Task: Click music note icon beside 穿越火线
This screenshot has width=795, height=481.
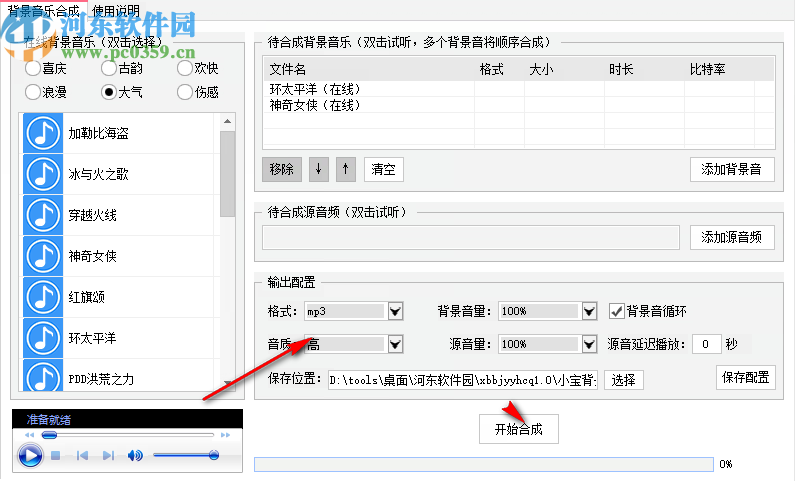Action: coord(43,215)
